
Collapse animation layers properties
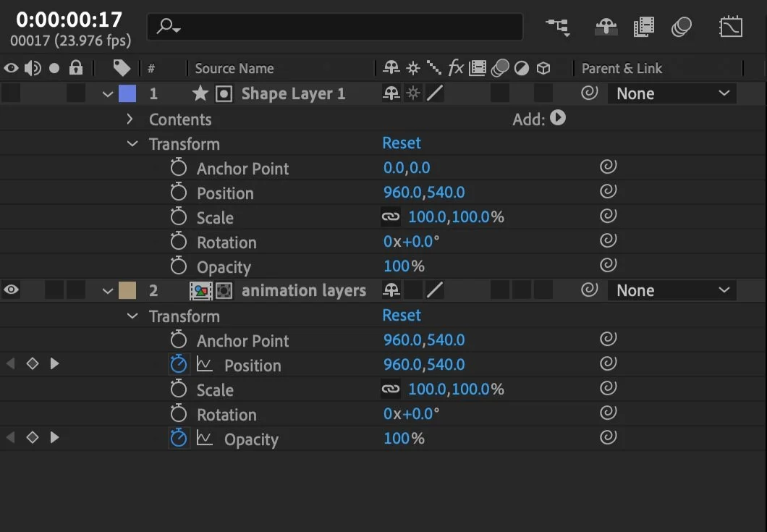click(x=108, y=291)
